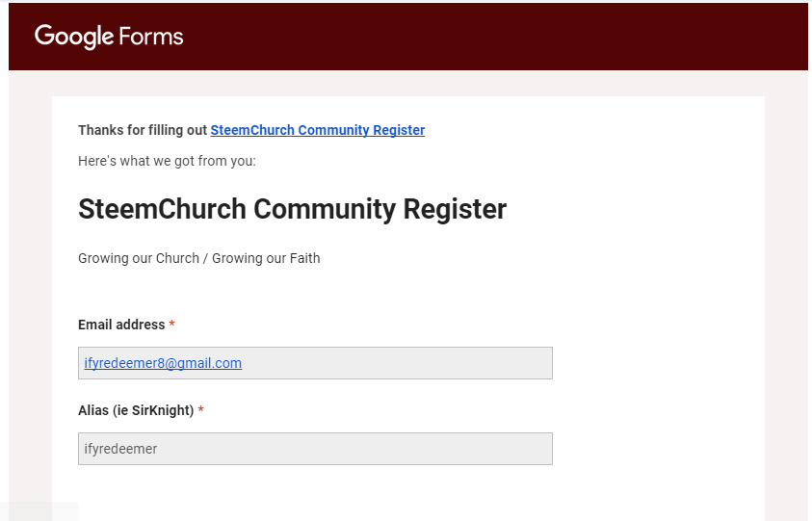Viewport: 812px width, 521px height.
Task: Click the dark red header banner
Action: (408, 37)
